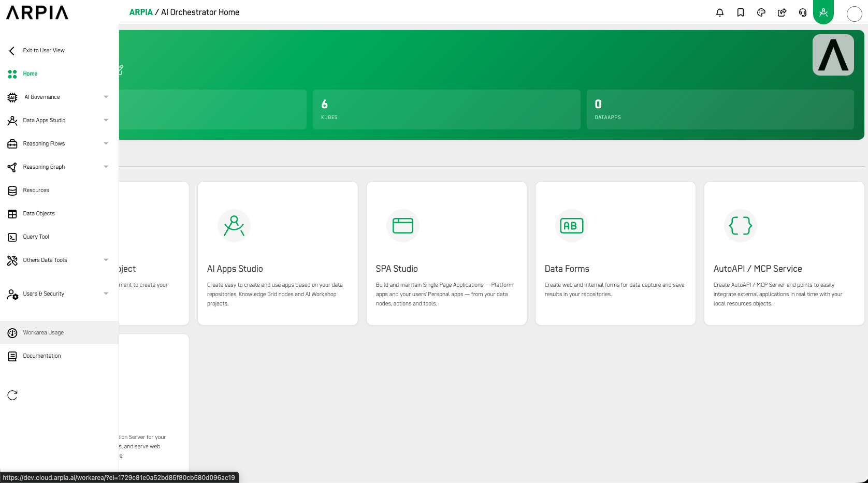
Task: Click the refresh icon in sidebar
Action: coord(12,396)
